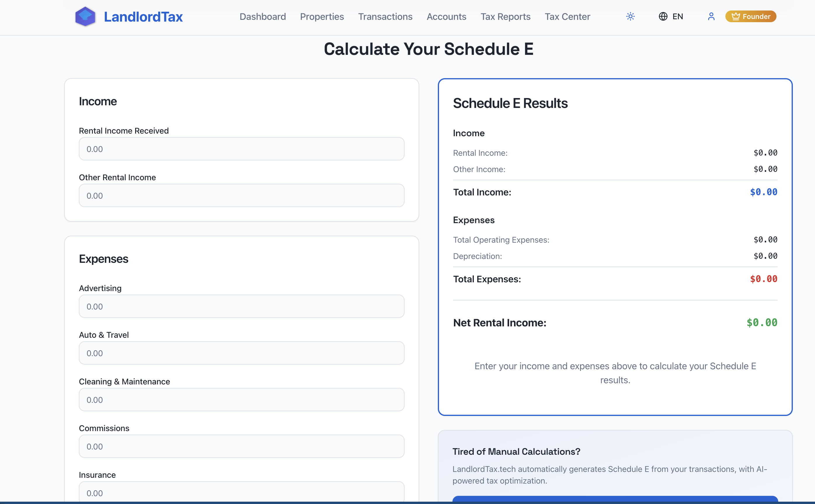Open the Accounts nav link

(446, 17)
